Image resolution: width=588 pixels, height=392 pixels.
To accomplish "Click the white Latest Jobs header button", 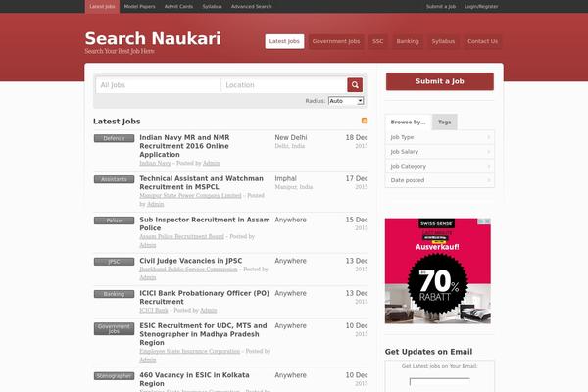I will coord(284,41).
